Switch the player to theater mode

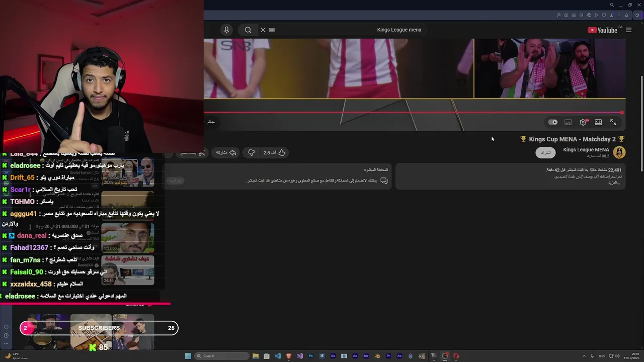click(598, 122)
